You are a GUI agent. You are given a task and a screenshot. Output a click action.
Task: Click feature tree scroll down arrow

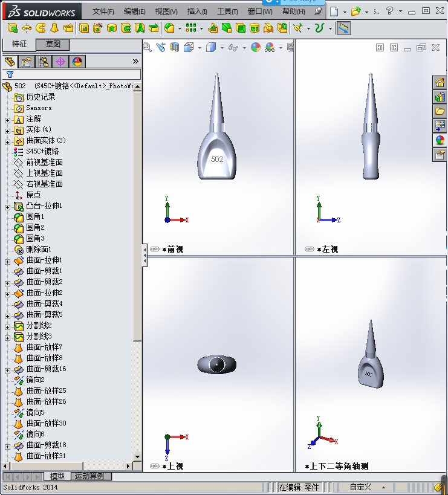(137, 456)
